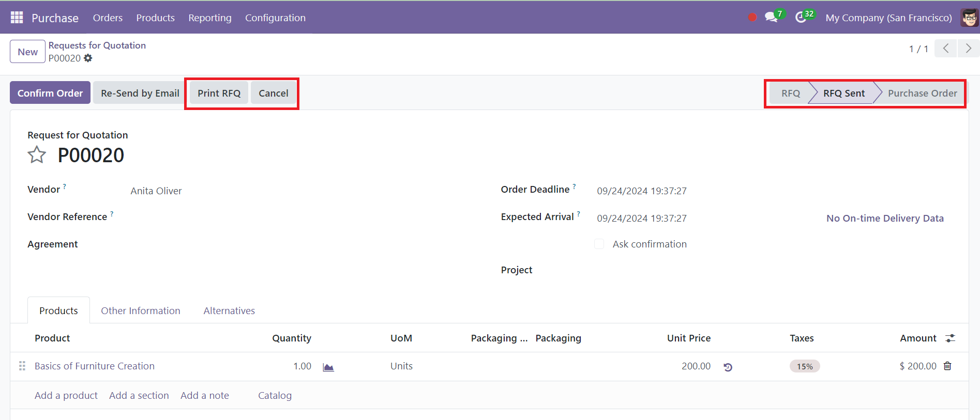Show the Vendor Reference help question mark
This screenshot has width=980, height=420.
click(x=112, y=213)
